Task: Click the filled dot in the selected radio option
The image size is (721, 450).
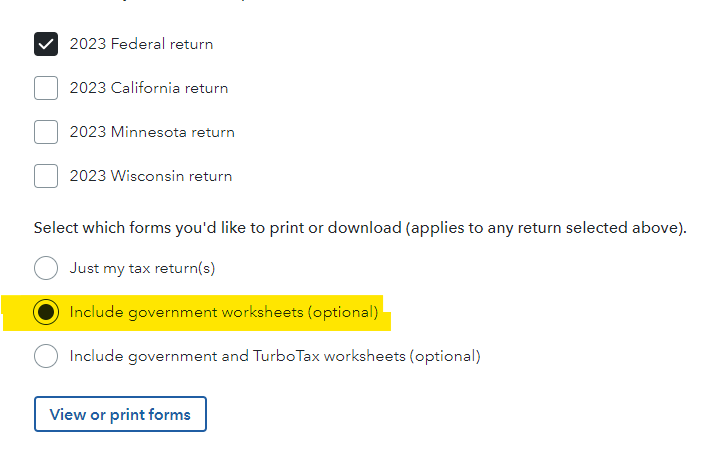Action: click(46, 312)
